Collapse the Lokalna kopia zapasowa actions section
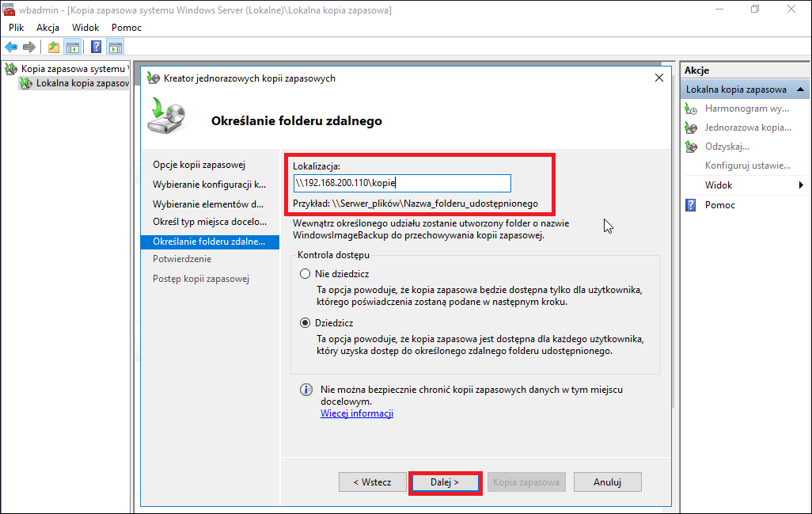The width and height of the screenshot is (812, 514). tap(800, 89)
